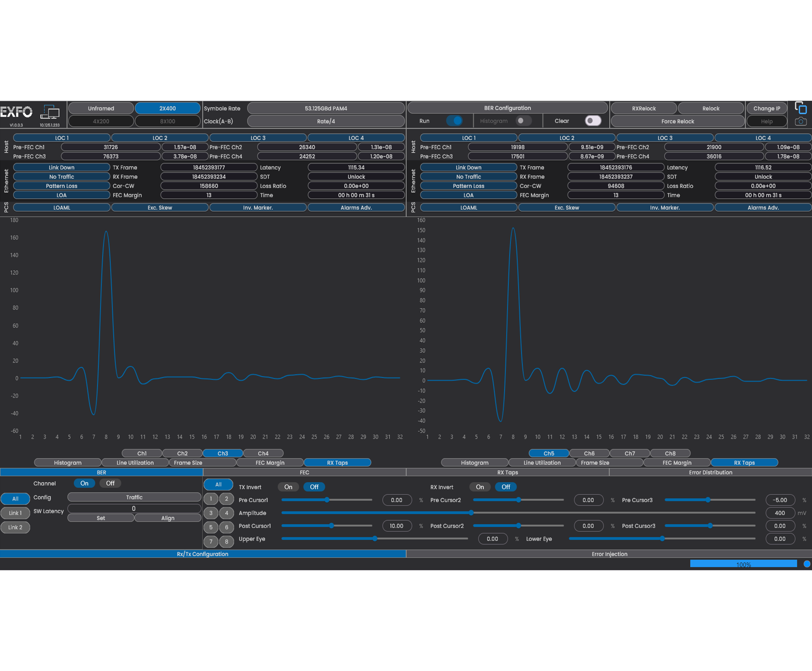Toggle the Run switch off
Image resolution: width=812 pixels, height=671 pixels.
[x=454, y=121]
